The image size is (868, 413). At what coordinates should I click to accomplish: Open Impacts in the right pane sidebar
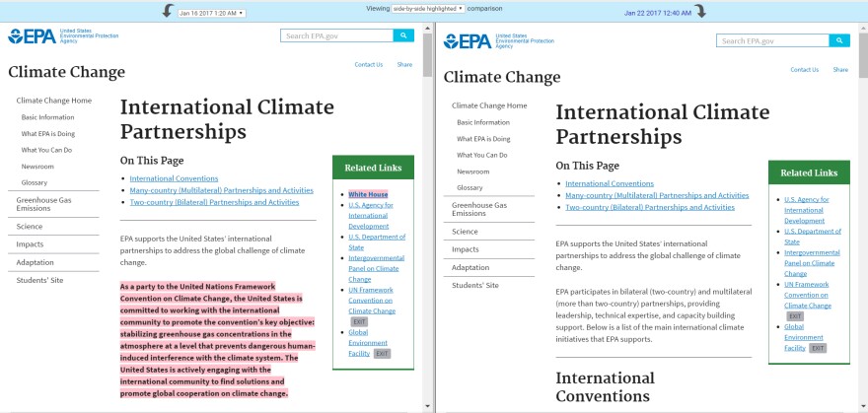point(466,249)
